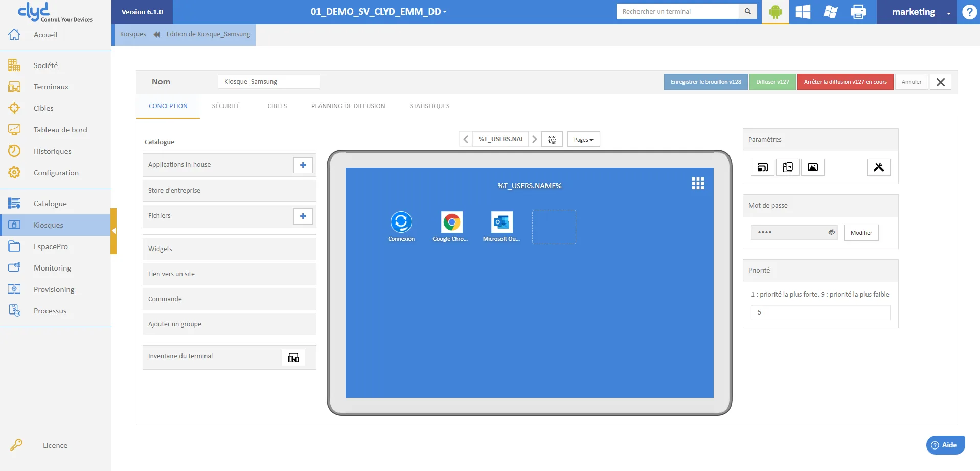Click Arrêter la diffusion v127 en cours
The width and height of the screenshot is (980, 471).
click(845, 82)
